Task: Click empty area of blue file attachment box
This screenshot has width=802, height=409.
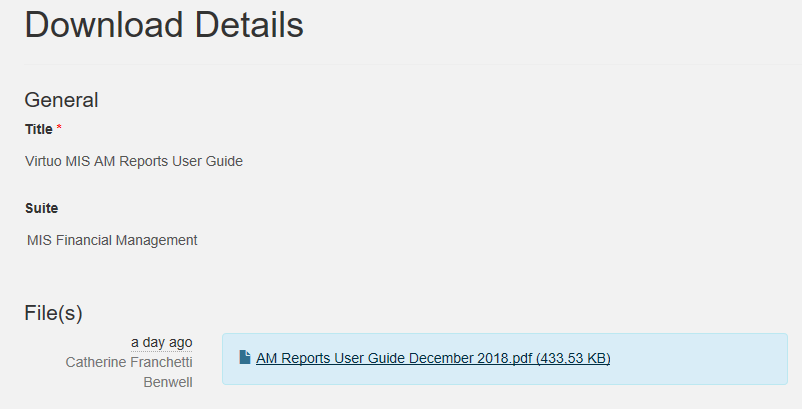Action: click(x=696, y=359)
